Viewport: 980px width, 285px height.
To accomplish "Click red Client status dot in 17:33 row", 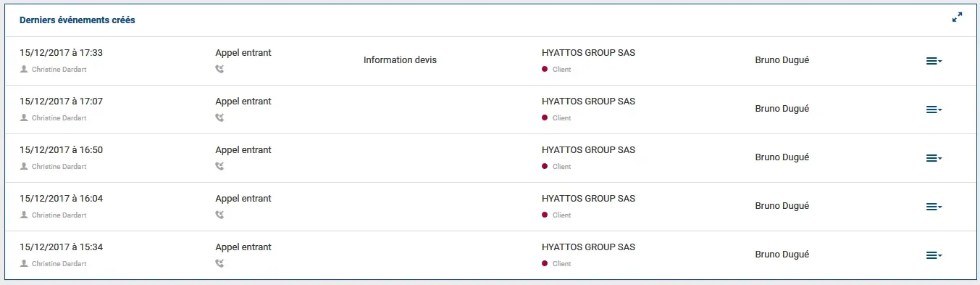I will [545, 70].
